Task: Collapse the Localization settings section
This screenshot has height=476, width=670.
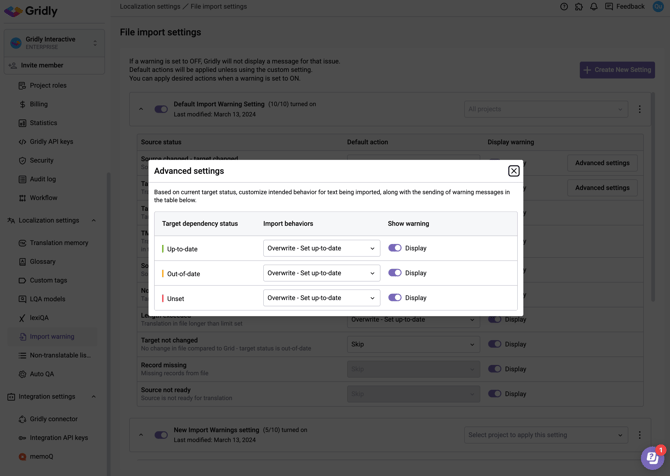Action: 94,221
